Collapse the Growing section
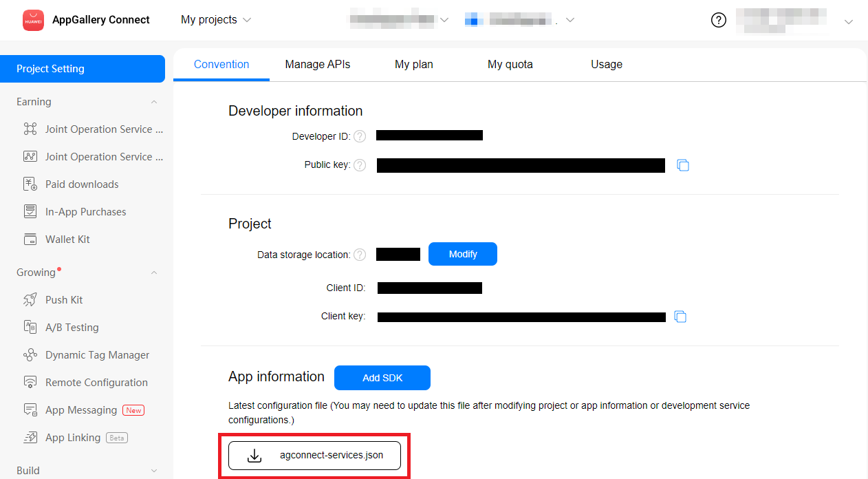 pyautogui.click(x=154, y=273)
